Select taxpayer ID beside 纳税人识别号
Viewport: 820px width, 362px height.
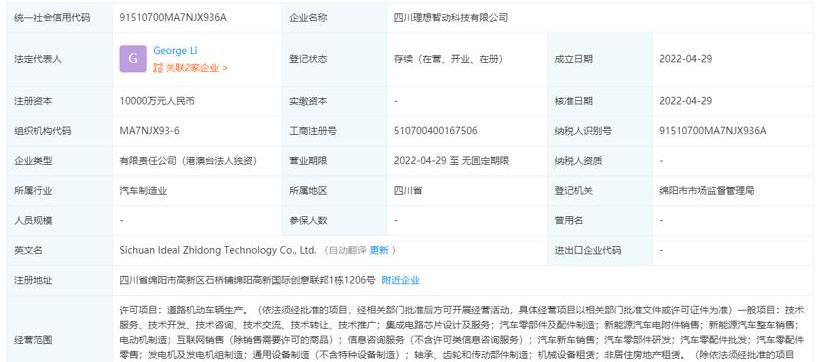click(x=713, y=131)
